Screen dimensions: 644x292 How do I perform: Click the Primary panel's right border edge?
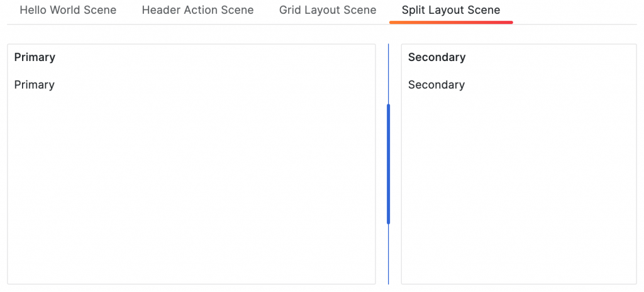coord(375,164)
